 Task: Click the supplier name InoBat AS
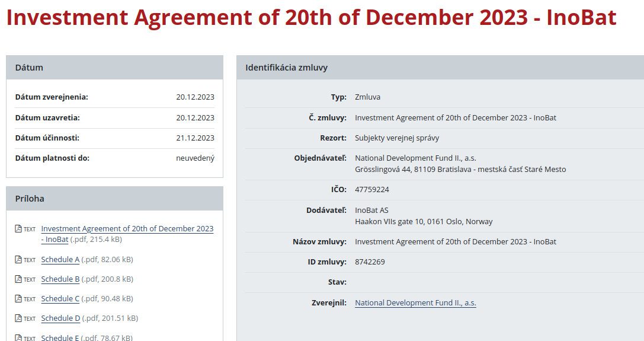371,211
